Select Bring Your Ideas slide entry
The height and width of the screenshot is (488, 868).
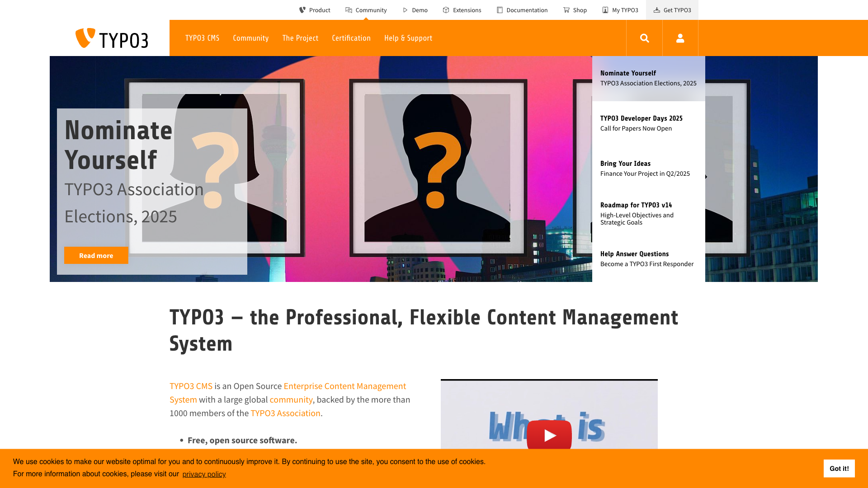click(648, 169)
